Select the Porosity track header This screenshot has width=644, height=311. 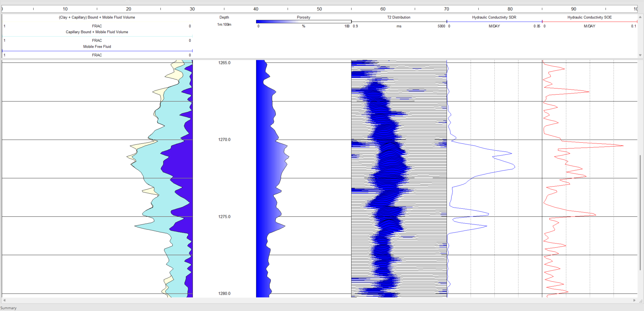tap(304, 17)
